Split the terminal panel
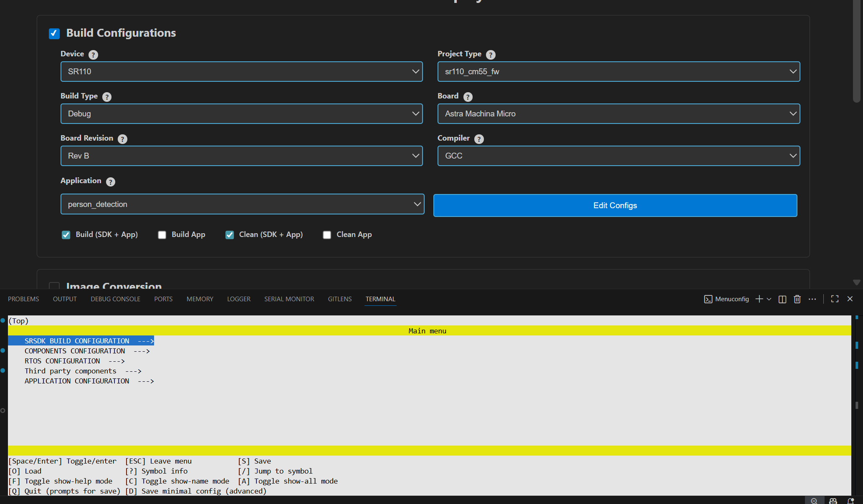Screen dimensions: 863x504 coord(782,299)
